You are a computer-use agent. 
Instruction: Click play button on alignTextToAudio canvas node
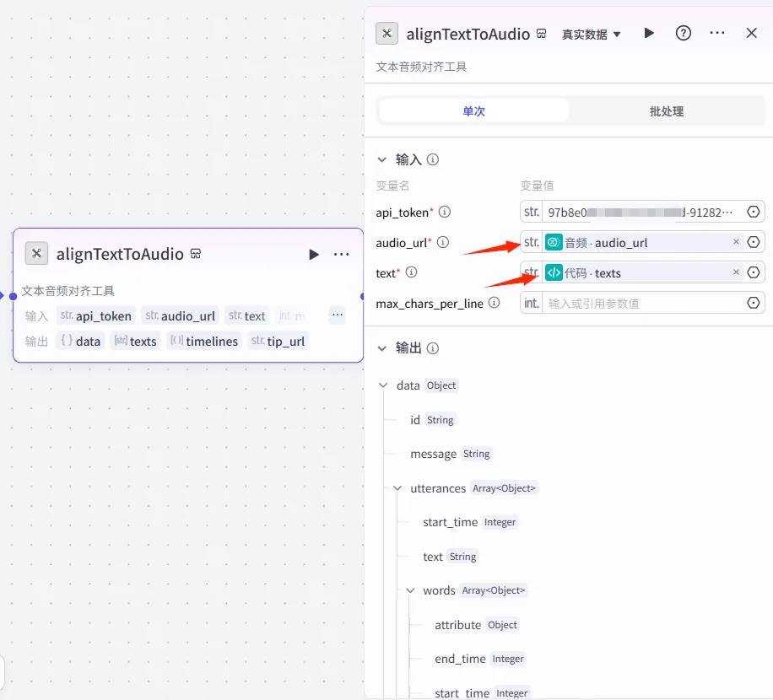pyautogui.click(x=314, y=254)
